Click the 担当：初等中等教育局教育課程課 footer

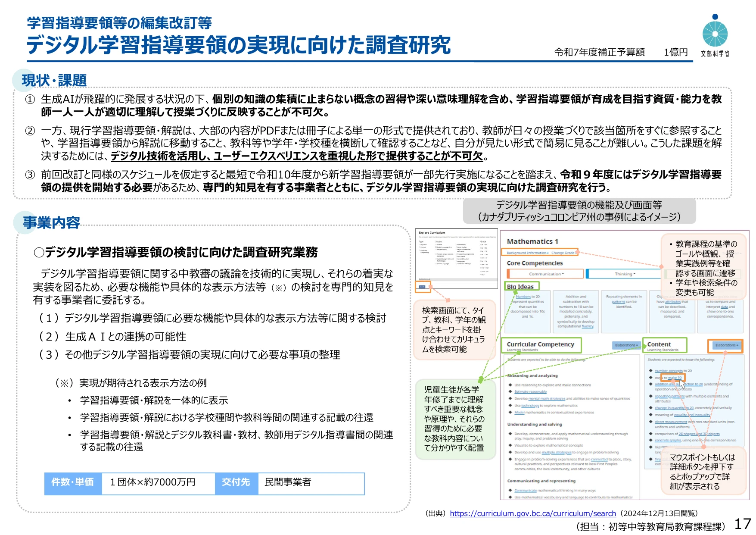651,526
